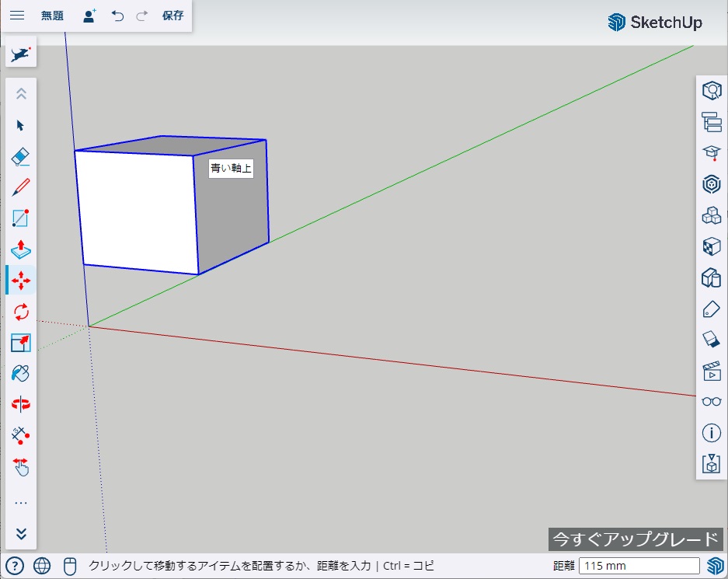Select the Eraser tool
This screenshot has width=728, height=579.
21,156
